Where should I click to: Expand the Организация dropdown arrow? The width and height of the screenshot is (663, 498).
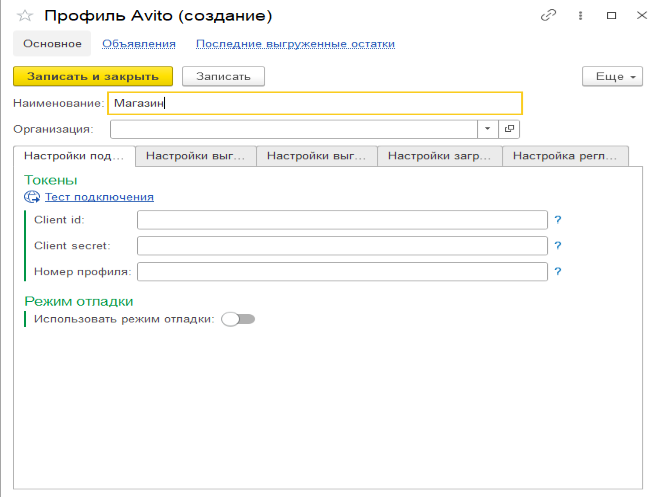click(x=486, y=129)
